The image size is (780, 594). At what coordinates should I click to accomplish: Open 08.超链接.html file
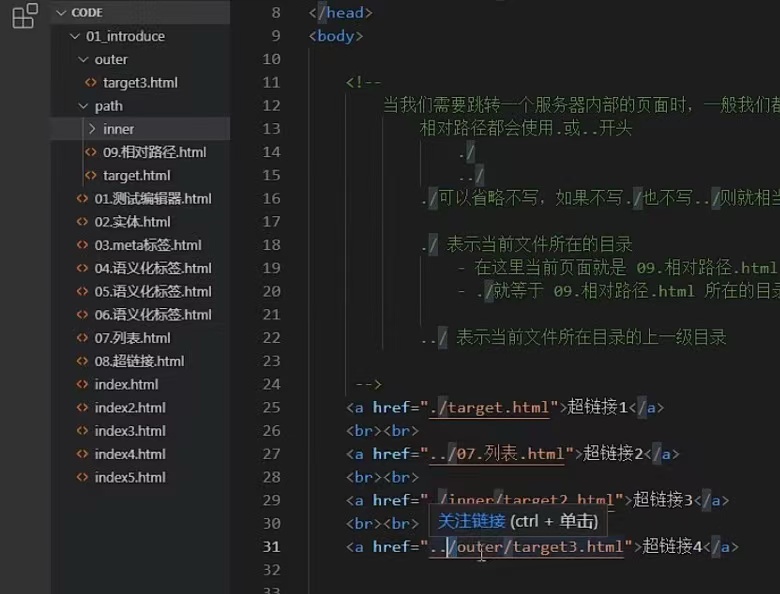pos(139,361)
